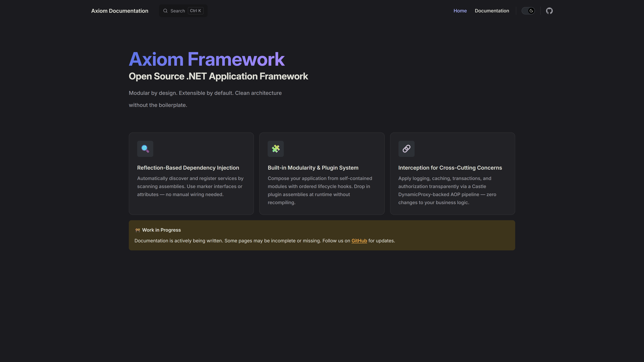
Task: Go to the Home nav item
Action: (x=460, y=11)
